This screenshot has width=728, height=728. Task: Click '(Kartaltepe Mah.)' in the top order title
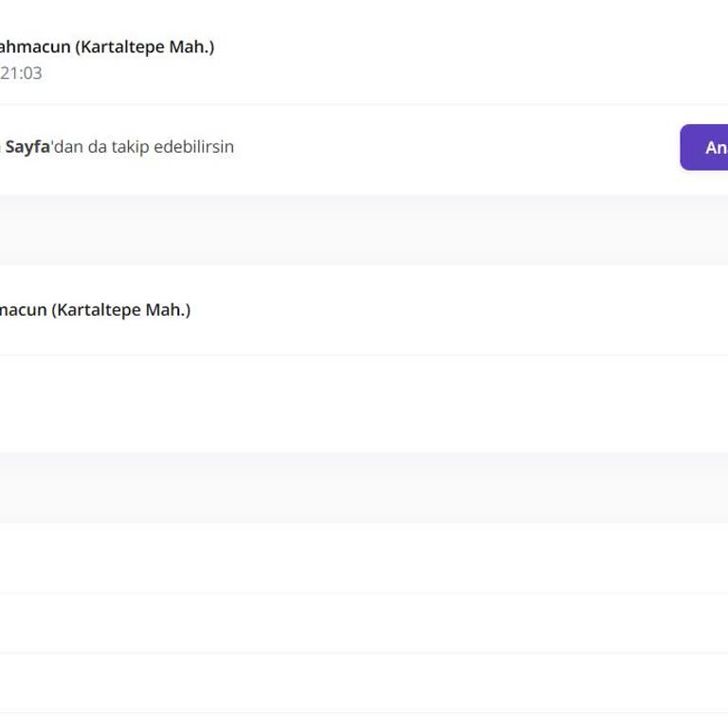point(144,46)
